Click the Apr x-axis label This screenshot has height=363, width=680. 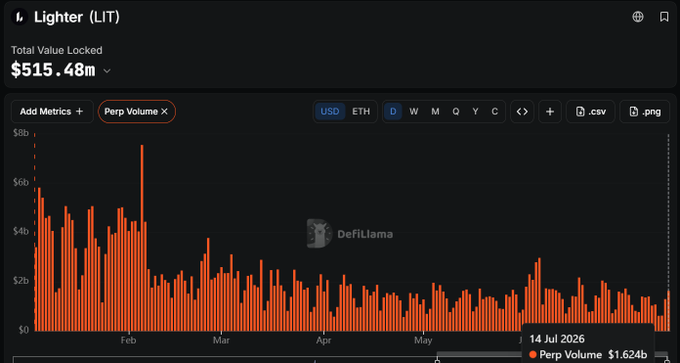tap(324, 340)
